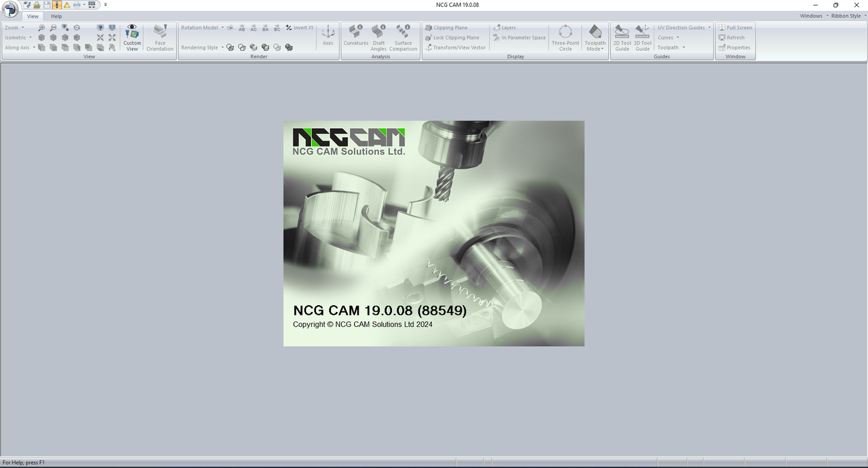Viewport: 868px width, 468px height.
Task: Toggle In Parameter Space
Action: click(519, 38)
